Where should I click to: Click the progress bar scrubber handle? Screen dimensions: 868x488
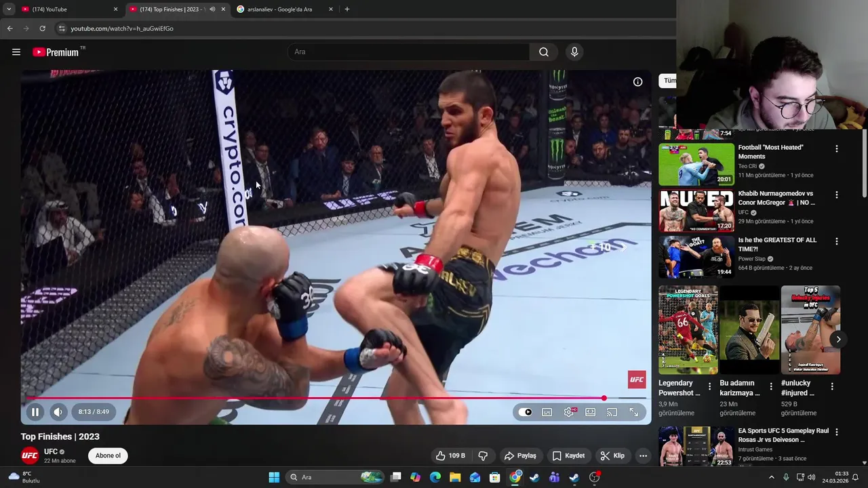604,399
